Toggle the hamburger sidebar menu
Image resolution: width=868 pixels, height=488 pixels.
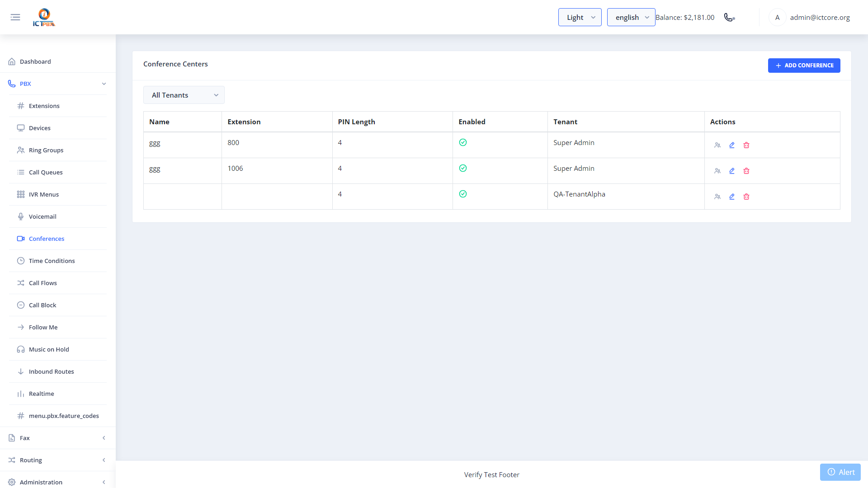click(15, 17)
